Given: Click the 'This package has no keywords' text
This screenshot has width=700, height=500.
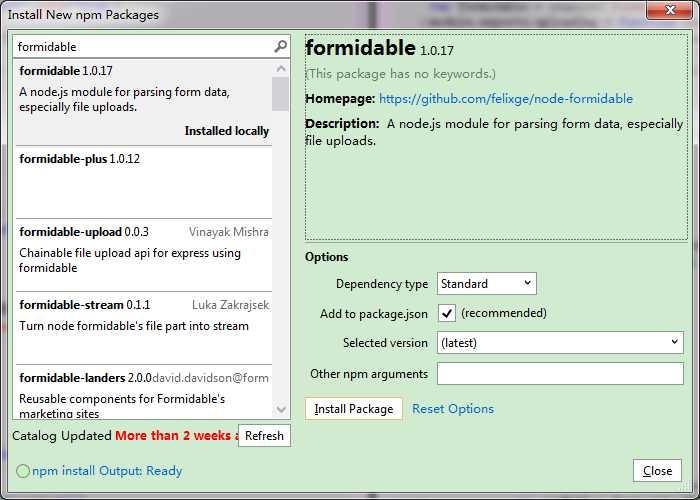Looking at the screenshot, I should (400, 74).
